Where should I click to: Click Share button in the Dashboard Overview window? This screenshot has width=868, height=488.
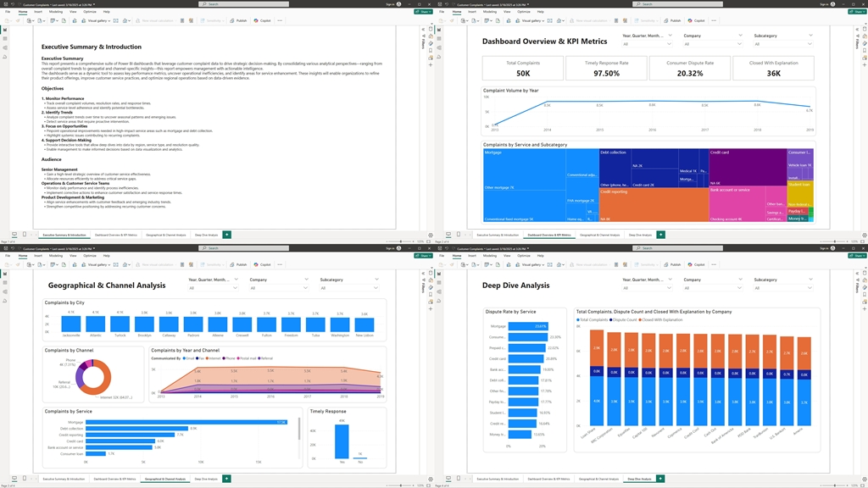click(x=857, y=12)
